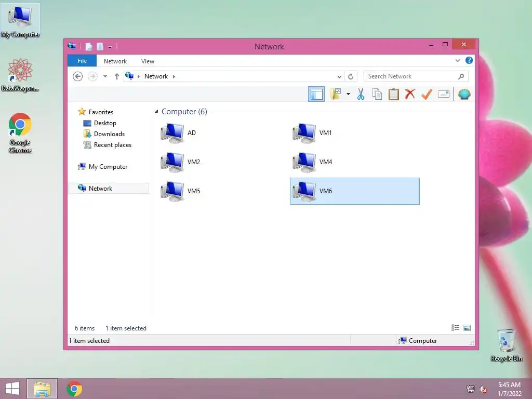Open My Computer desktop icon

20,21
